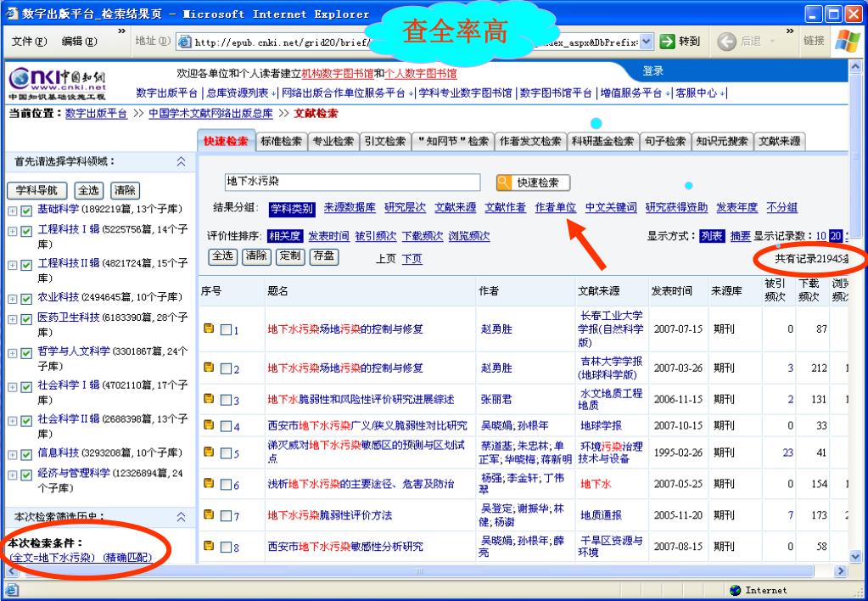Screen dimensions: 868x601
Task: Click the green 转到 go arrow
Action: click(667, 41)
